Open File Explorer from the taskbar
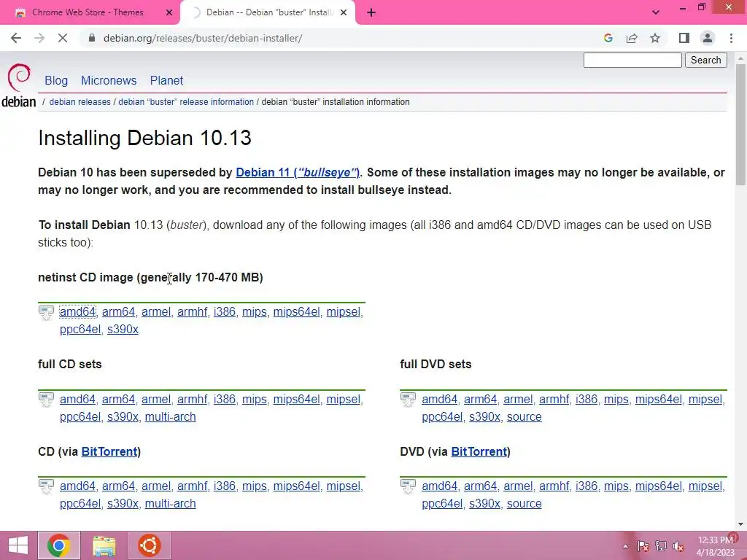Screen dimensions: 747x560 click(x=104, y=545)
